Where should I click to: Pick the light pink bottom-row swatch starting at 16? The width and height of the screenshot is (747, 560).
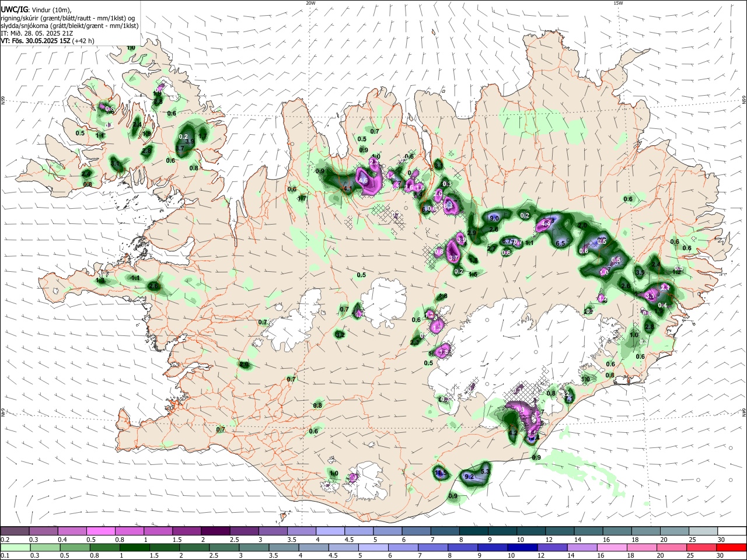pos(612,547)
